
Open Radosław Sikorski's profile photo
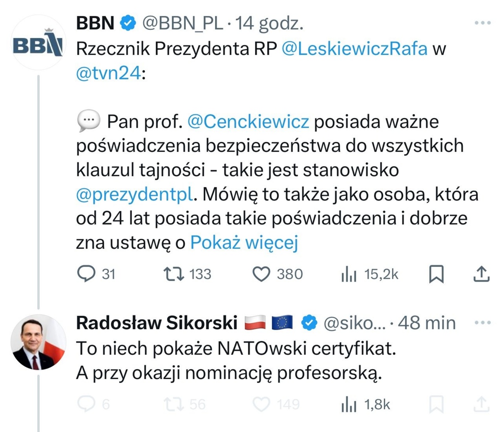point(38,342)
